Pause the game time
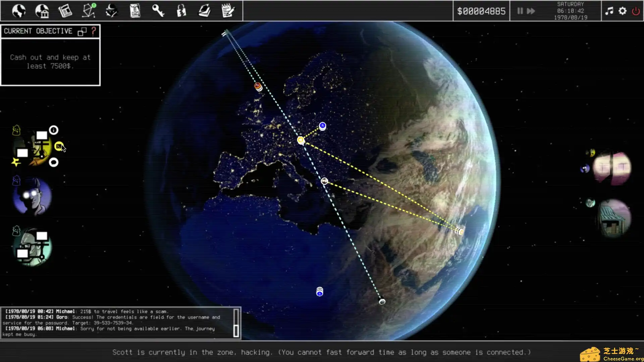The height and width of the screenshot is (362, 644). point(520,11)
